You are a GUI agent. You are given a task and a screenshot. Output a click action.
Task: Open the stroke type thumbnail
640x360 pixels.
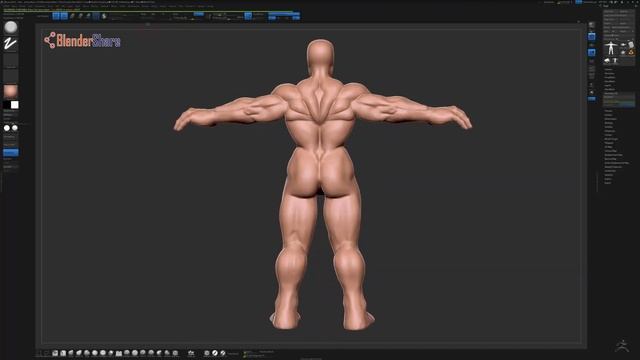point(11,43)
